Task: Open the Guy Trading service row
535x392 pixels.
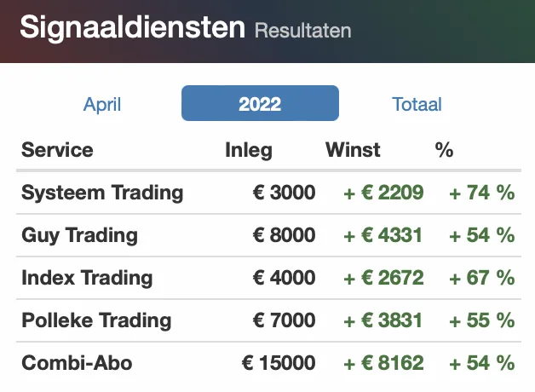Action: pyautogui.click(x=268, y=235)
